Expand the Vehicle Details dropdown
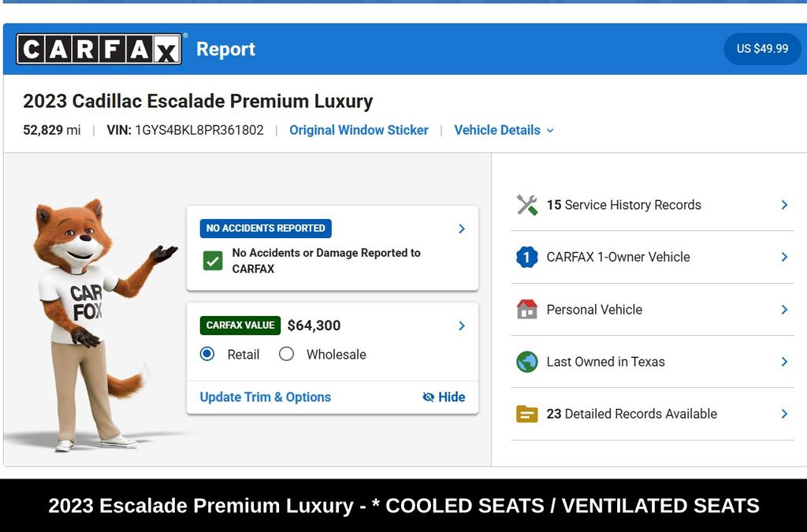807x532 pixels. (504, 130)
